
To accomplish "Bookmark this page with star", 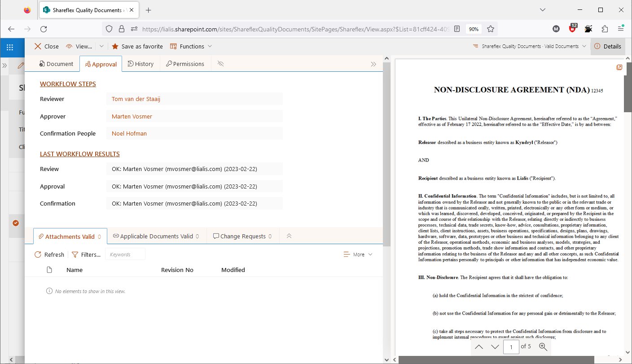I will (491, 29).
